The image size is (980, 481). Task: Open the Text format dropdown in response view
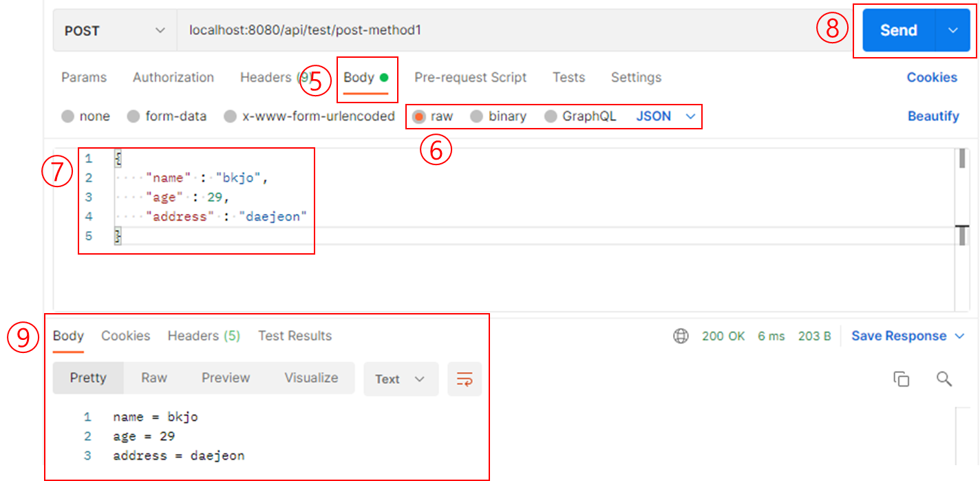click(401, 378)
